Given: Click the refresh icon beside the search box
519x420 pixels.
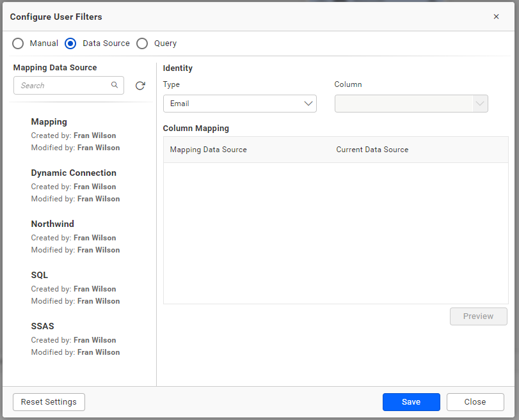Looking at the screenshot, I should [140, 85].
